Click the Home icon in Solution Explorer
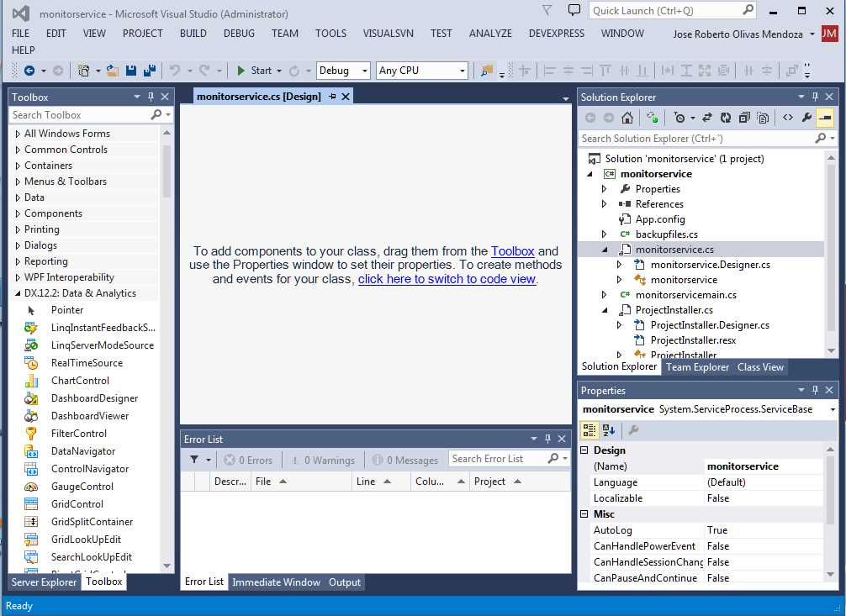Viewport: 846px width, 616px height. [627, 117]
